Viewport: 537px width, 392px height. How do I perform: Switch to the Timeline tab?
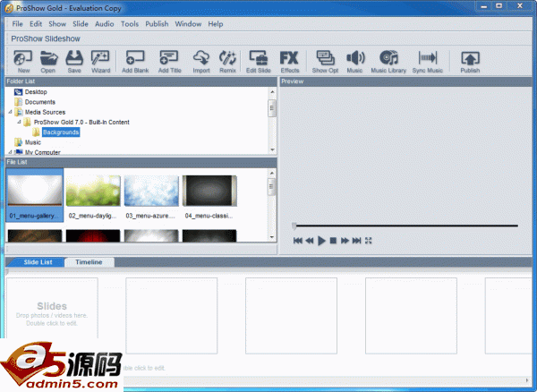pos(89,262)
